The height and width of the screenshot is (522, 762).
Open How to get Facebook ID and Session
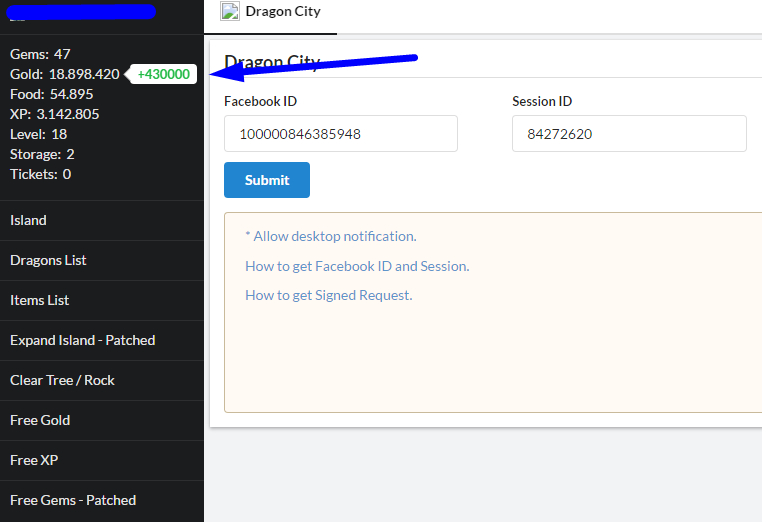[x=357, y=266]
